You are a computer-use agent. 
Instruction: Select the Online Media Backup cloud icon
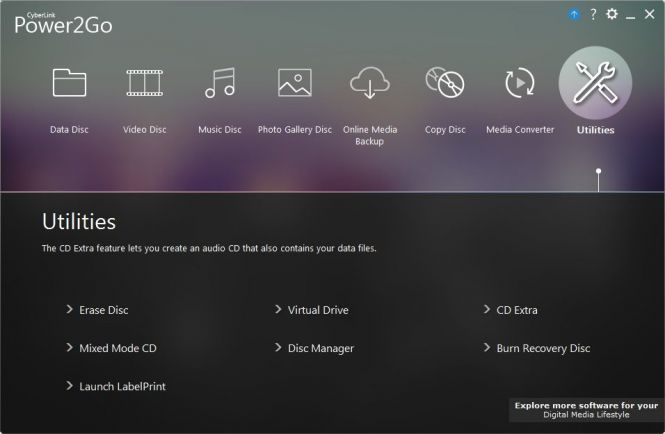click(370, 83)
